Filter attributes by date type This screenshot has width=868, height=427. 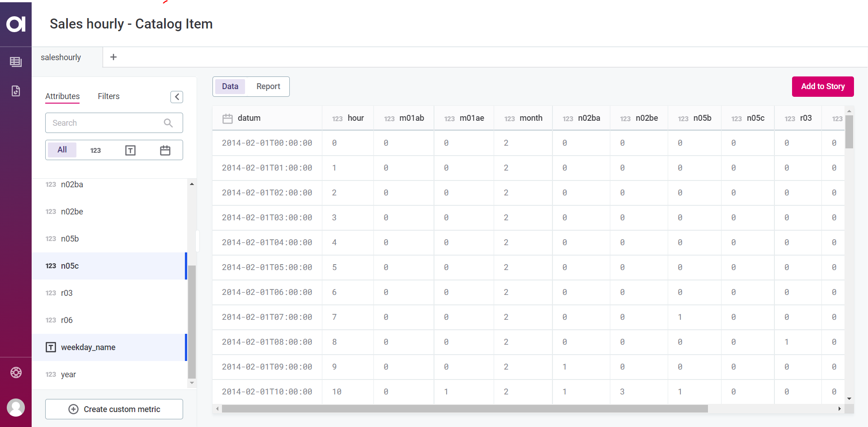pyautogui.click(x=165, y=150)
